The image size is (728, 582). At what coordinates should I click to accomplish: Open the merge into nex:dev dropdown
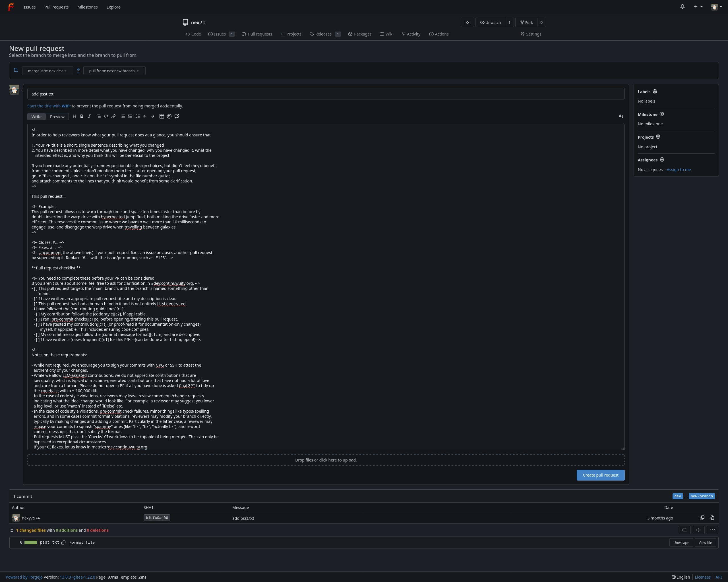coord(47,71)
